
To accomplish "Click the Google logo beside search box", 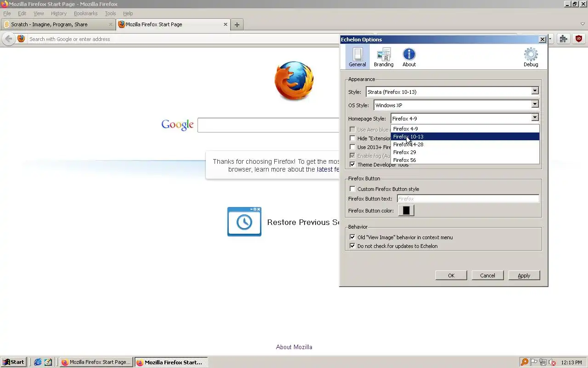I will pyautogui.click(x=177, y=125).
